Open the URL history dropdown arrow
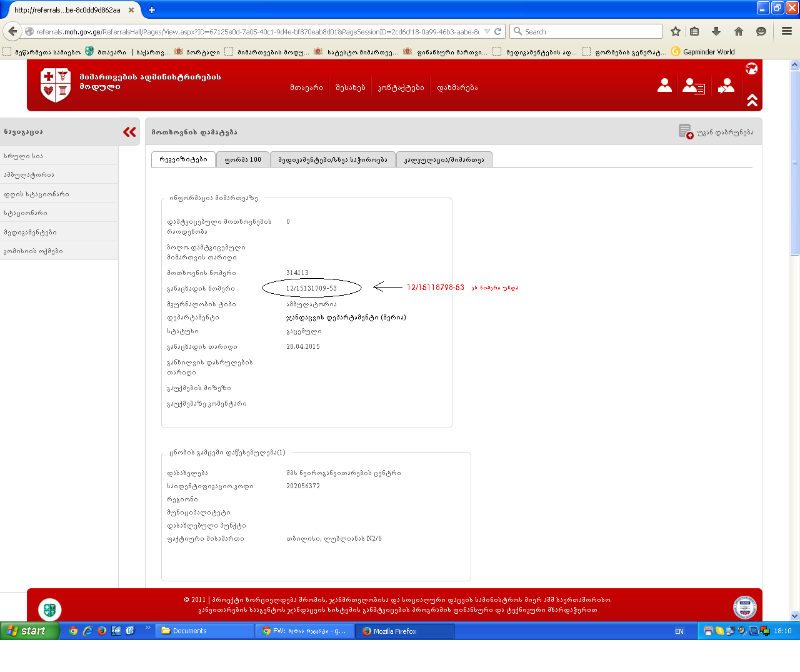Viewport: 800px width, 672px height. [x=487, y=31]
